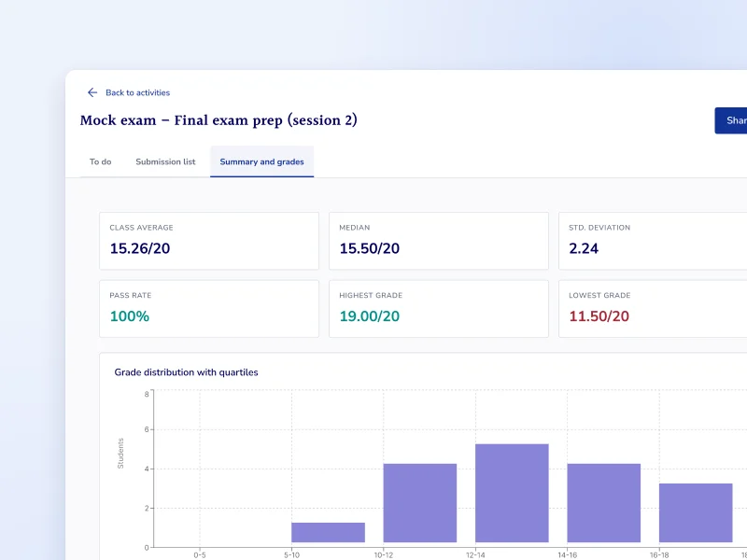Click the 0-5 x-axis label
747x560 pixels.
tap(200, 555)
